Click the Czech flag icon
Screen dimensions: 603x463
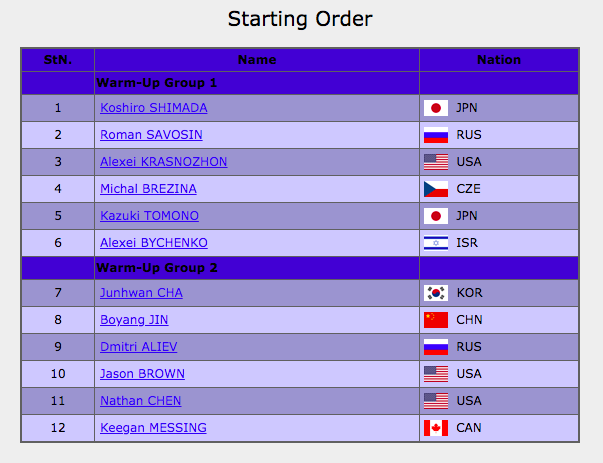[x=436, y=188]
